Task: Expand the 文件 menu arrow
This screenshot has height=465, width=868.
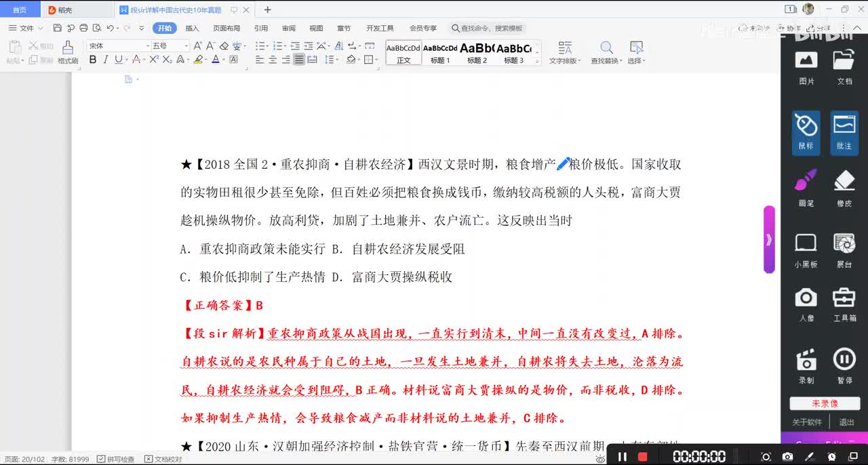Action: 41,28
